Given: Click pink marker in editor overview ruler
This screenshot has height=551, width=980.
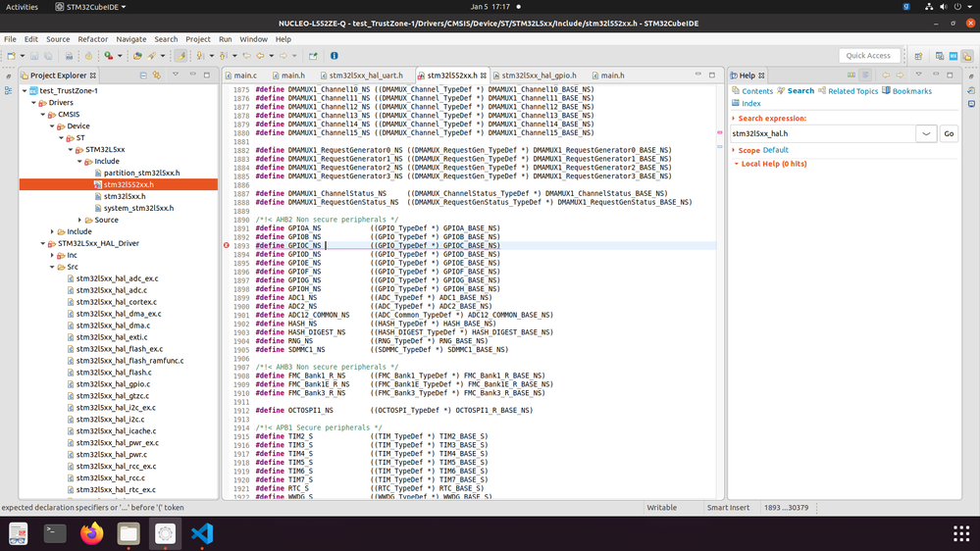Looking at the screenshot, I should [x=719, y=132].
